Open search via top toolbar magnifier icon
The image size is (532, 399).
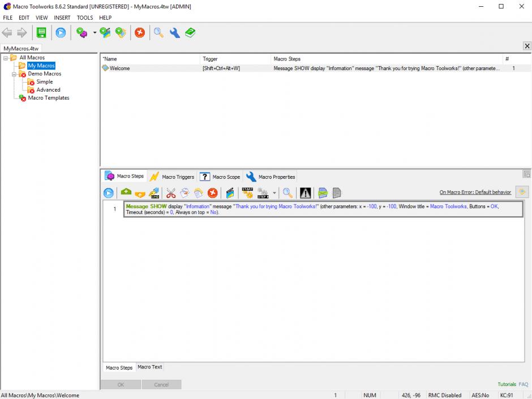pyautogui.click(x=159, y=33)
